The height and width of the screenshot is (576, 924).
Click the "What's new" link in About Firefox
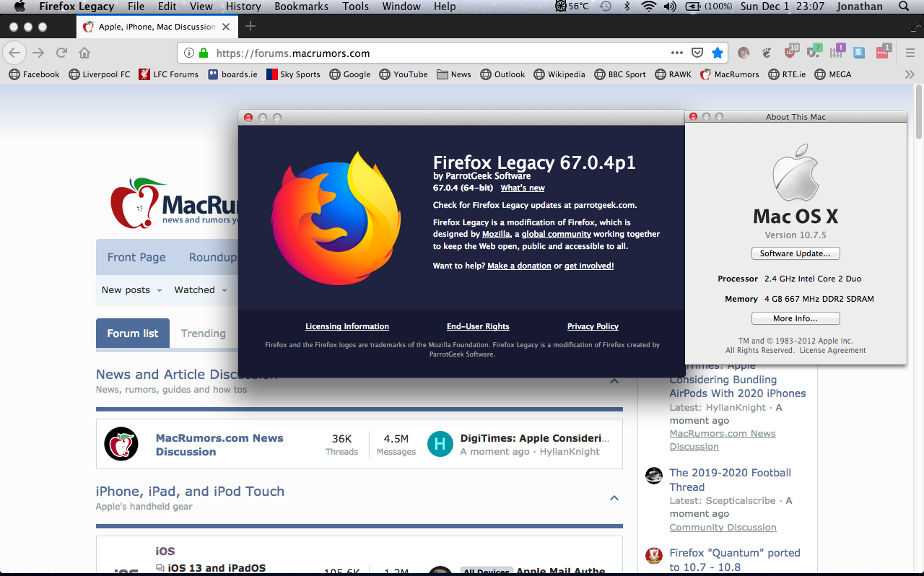(x=523, y=188)
